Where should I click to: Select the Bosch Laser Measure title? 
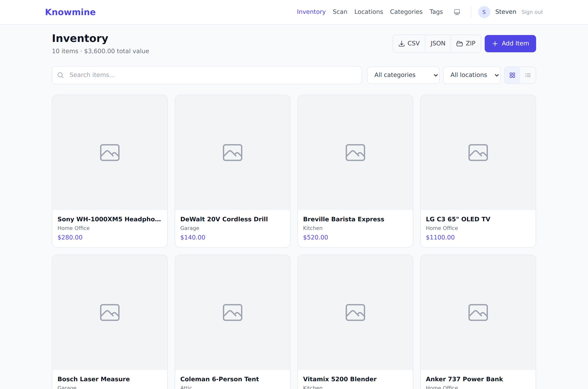pyautogui.click(x=94, y=379)
